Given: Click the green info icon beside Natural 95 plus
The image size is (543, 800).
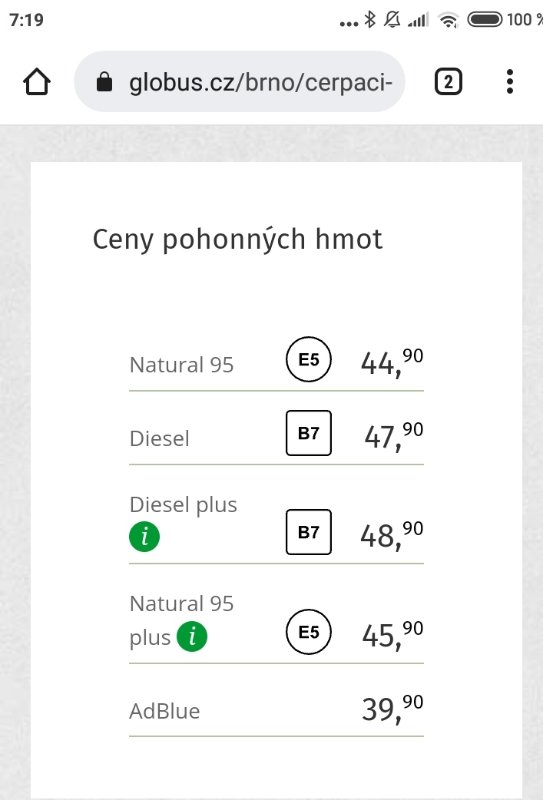Looking at the screenshot, I should coord(192,636).
